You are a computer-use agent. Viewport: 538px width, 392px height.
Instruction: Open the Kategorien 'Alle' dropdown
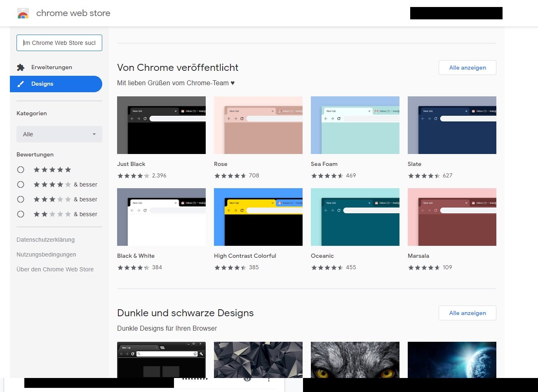[59, 134]
